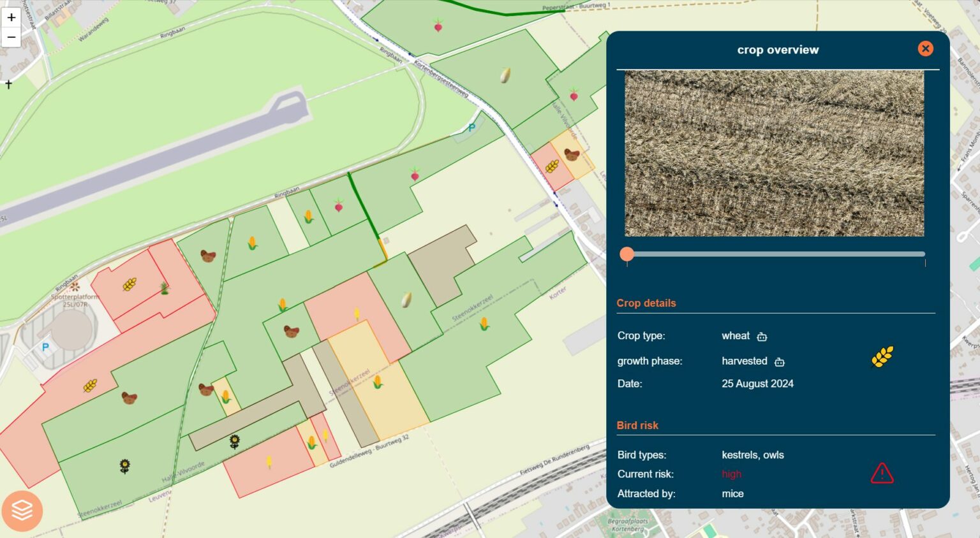Select beet icon left of thick green line
Viewport: 980px width, 538px height.
[x=339, y=205]
